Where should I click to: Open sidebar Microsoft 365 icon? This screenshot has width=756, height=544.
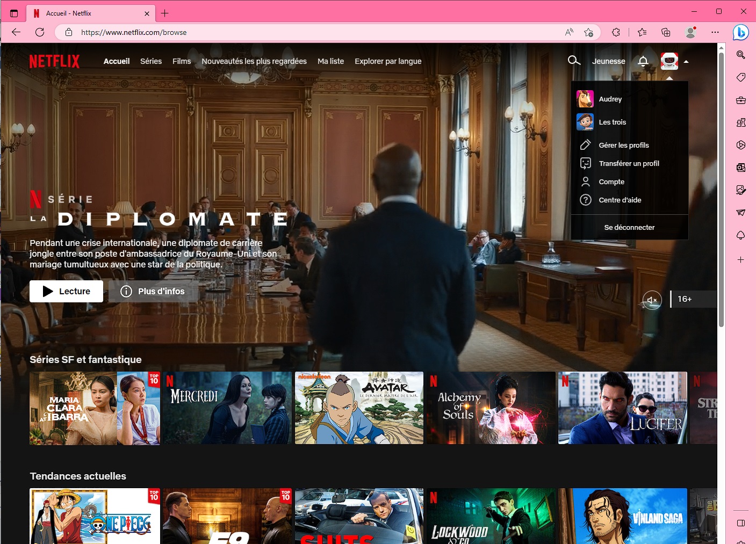[741, 145]
